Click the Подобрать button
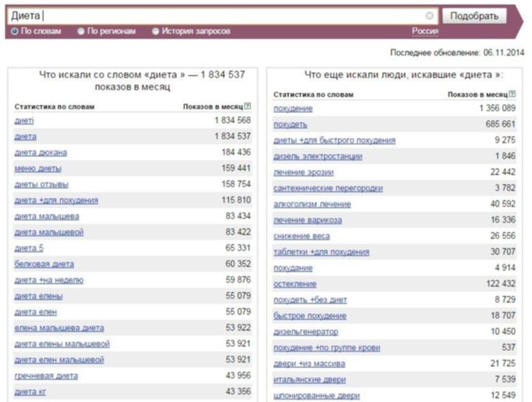 pos(474,15)
